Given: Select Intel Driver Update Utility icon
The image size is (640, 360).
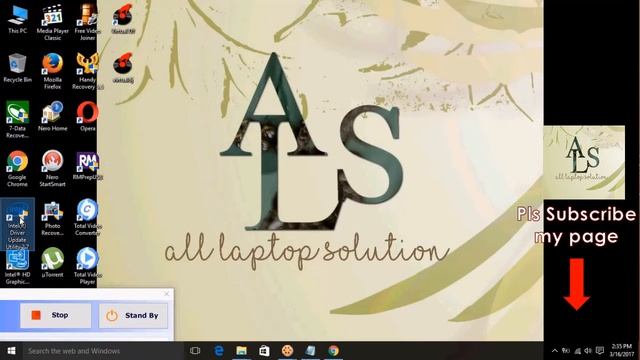Looking at the screenshot, I should (x=17, y=224).
